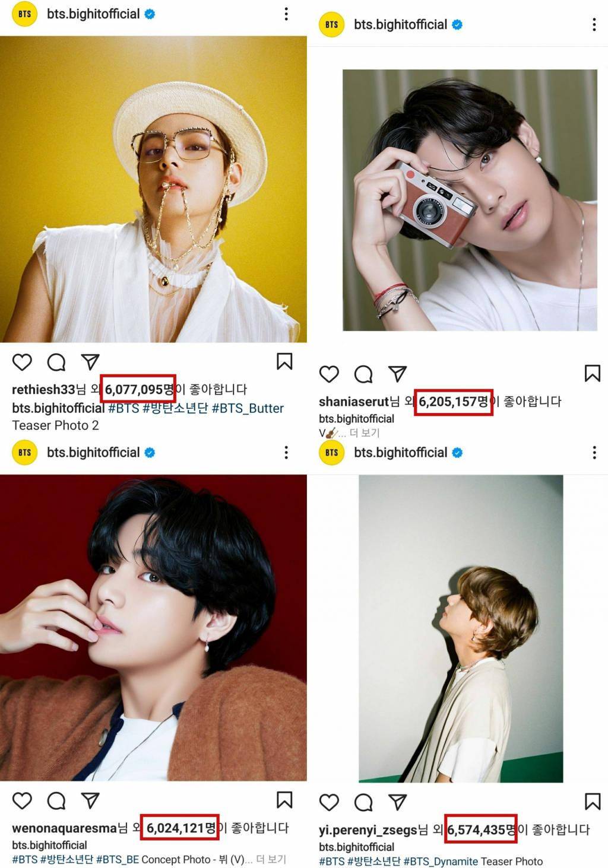The height and width of the screenshot is (868, 608).
Task: Bookmark the camera photo post
Action: pos(592,373)
